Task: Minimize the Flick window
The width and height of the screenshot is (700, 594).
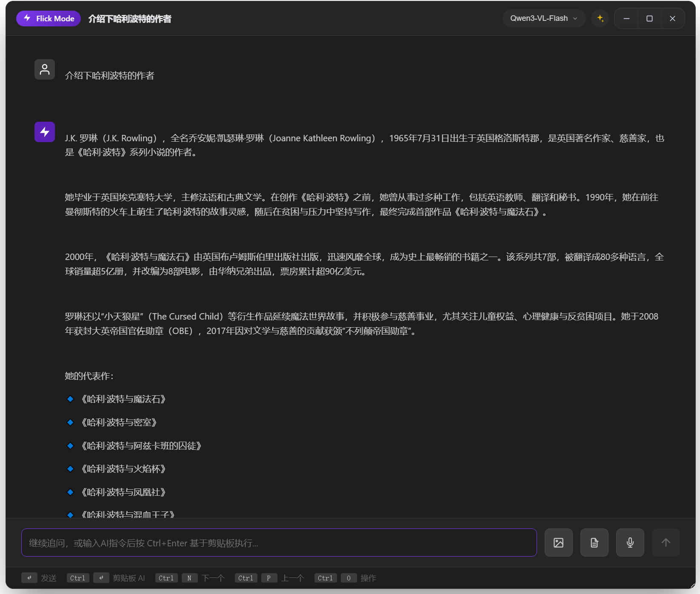Action: (x=626, y=18)
